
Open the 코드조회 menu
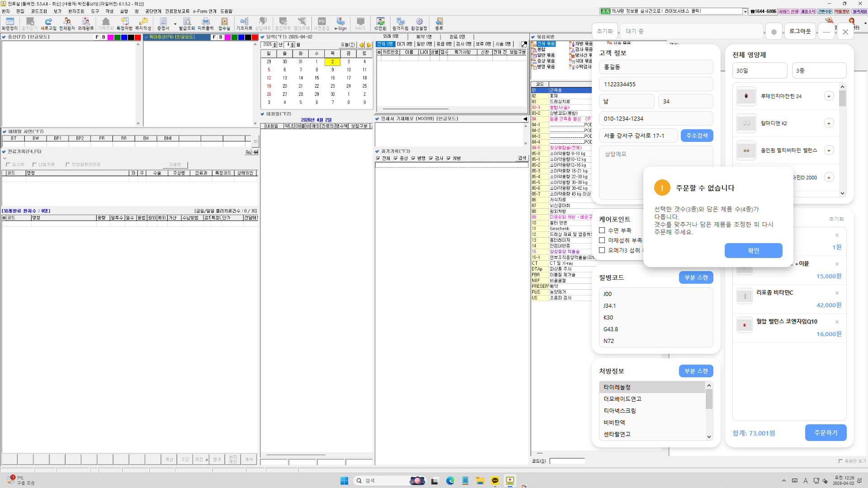[x=39, y=11]
